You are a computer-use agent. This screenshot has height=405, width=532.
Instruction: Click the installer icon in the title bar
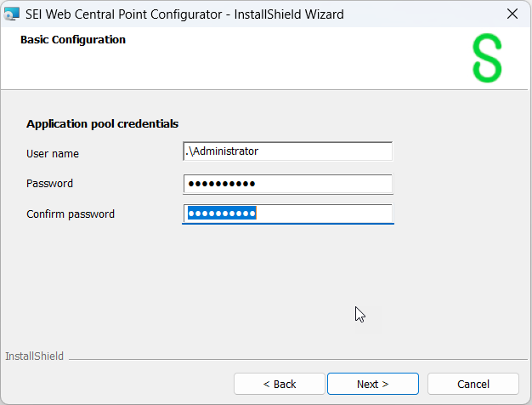tap(13, 14)
